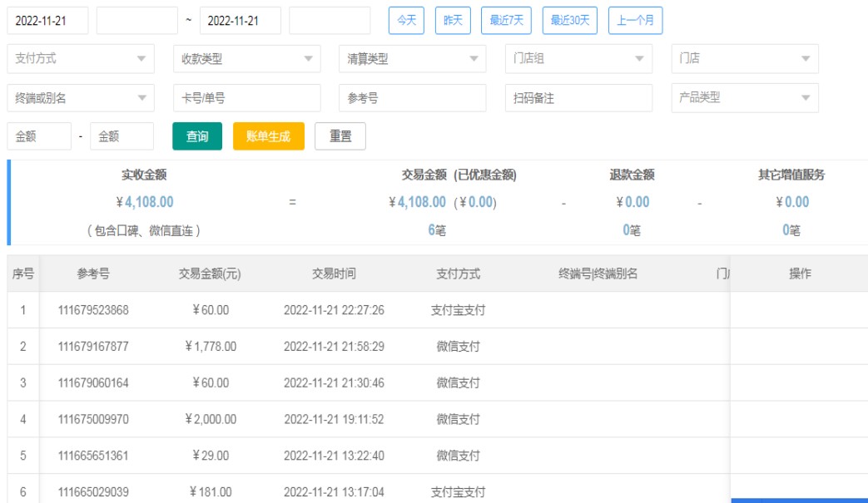Click the yellow 账单生成 button
The image size is (868, 503).
coord(269,136)
